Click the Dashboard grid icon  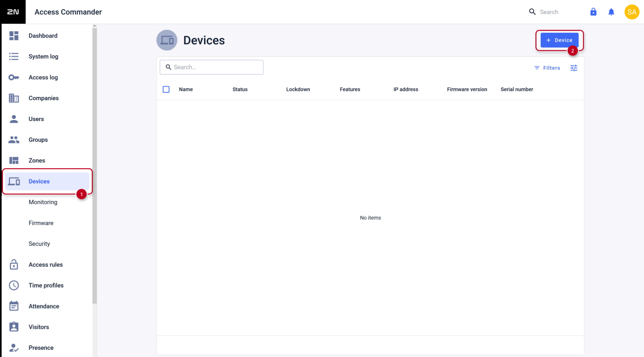(14, 36)
